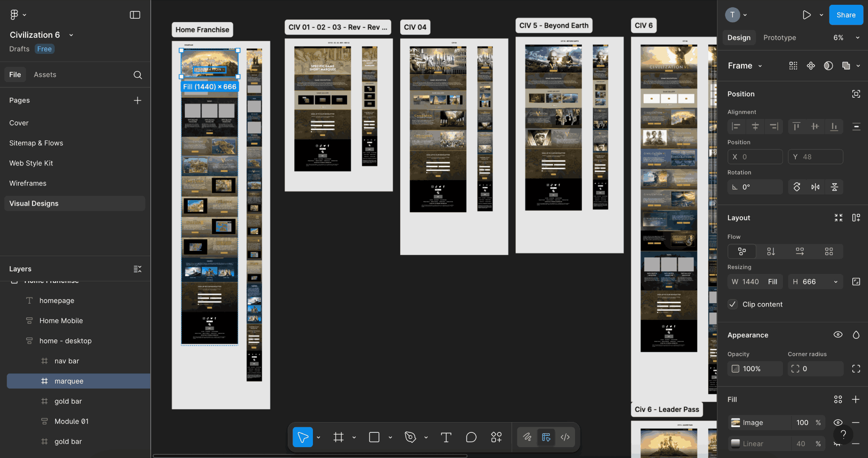The height and width of the screenshot is (458, 868).
Task: Open Image fill swatch
Action: click(x=736, y=422)
